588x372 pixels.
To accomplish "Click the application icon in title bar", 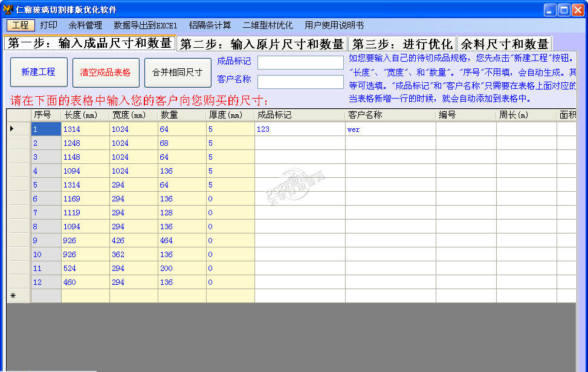I will coord(8,9).
